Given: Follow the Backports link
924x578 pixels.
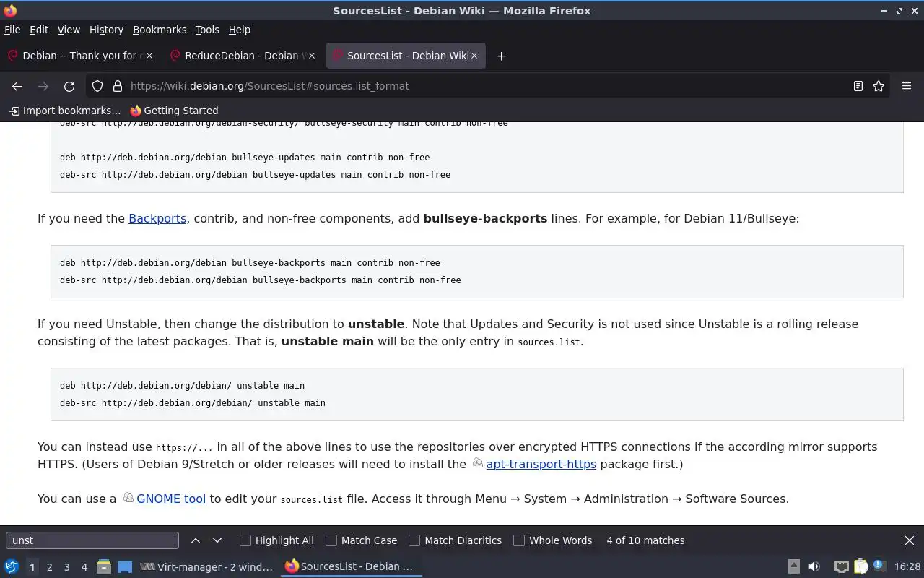Looking at the screenshot, I should coord(157,218).
